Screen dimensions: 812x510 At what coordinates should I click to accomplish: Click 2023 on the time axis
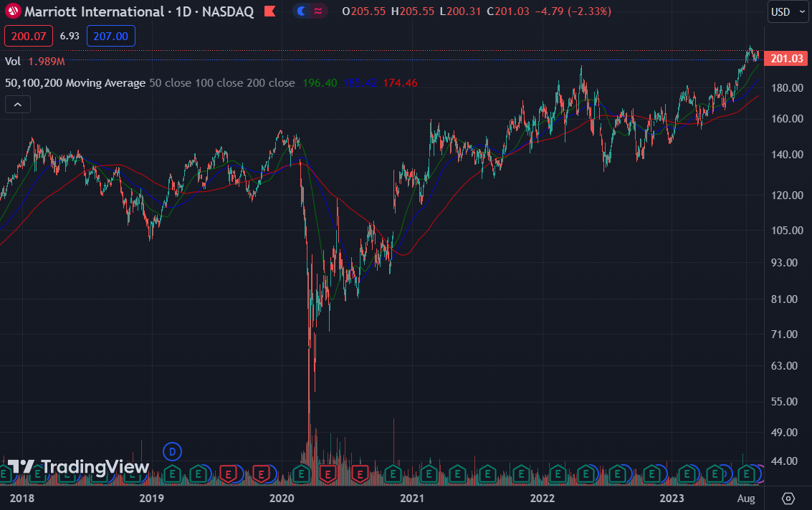(672, 498)
